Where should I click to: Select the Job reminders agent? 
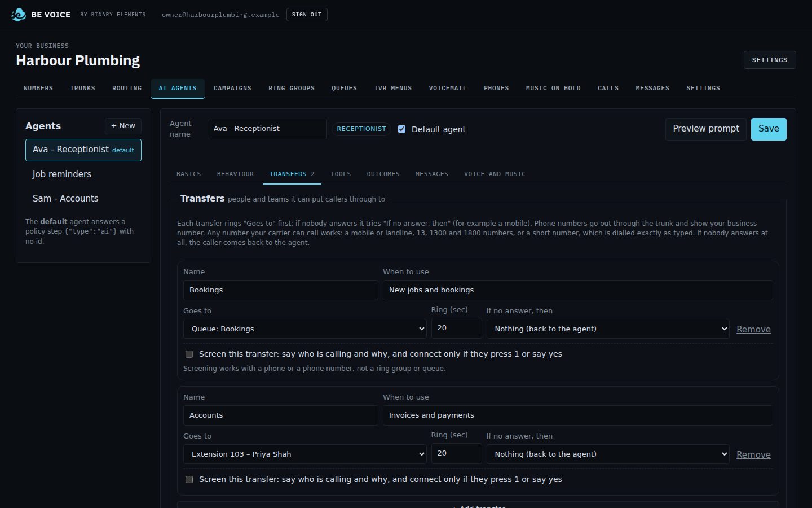[83, 174]
